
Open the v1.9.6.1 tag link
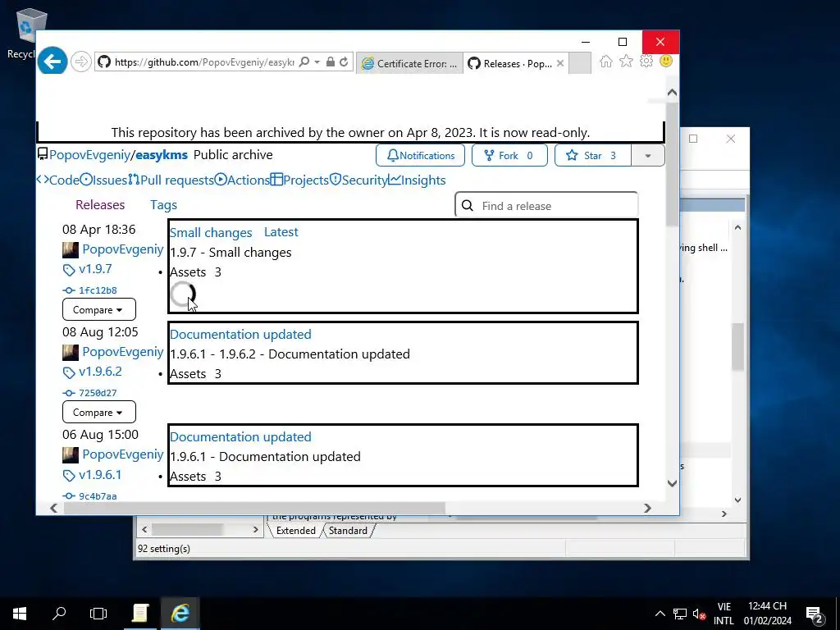[100, 475]
